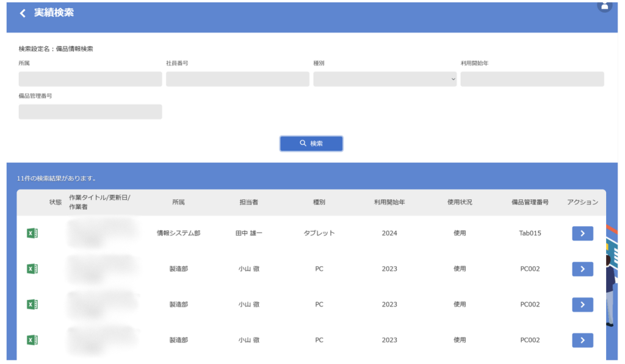625x364 pixels.
Task: Click the 備品管理番号 search input field
Action: point(90,112)
